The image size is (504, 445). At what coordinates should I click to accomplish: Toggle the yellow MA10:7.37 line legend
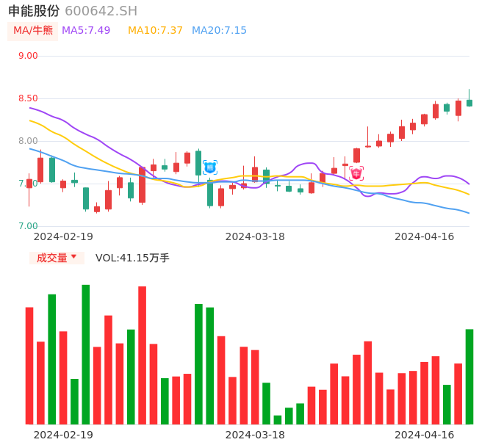coord(155,30)
